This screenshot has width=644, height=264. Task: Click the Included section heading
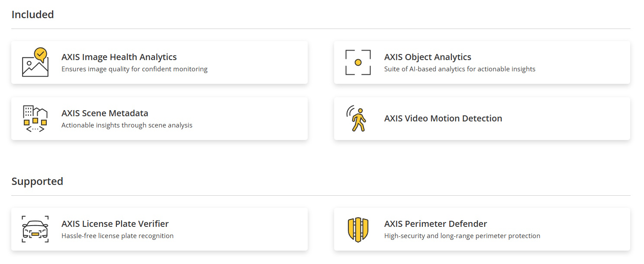click(x=32, y=14)
